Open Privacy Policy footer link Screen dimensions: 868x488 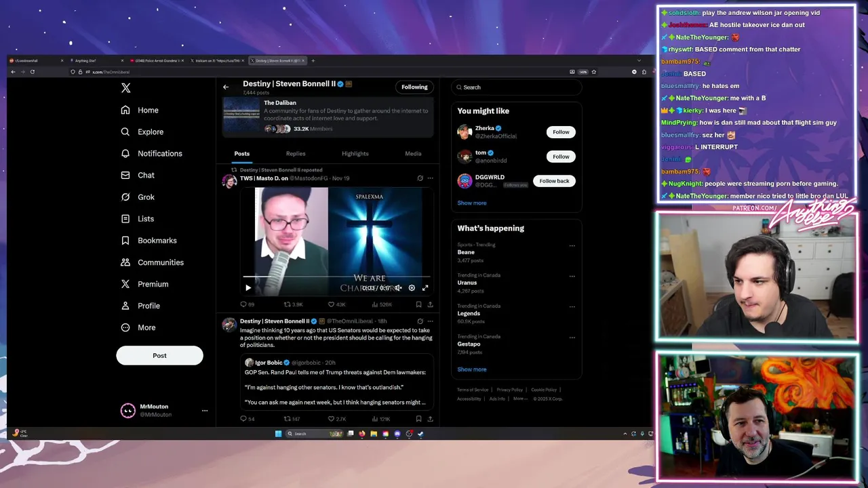509,390
